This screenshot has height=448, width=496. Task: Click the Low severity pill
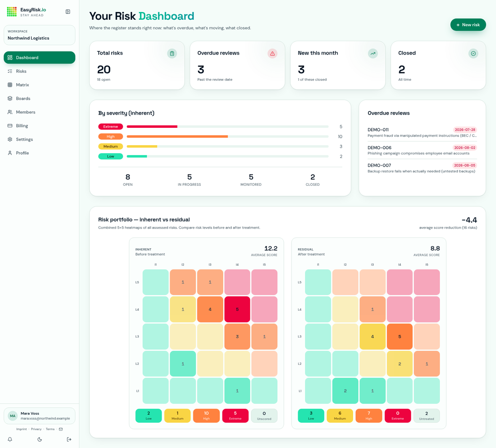111,157
